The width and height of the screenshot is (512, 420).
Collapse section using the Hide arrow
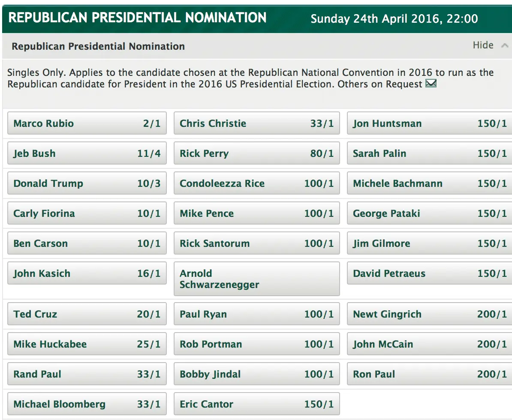(x=505, y=45)
